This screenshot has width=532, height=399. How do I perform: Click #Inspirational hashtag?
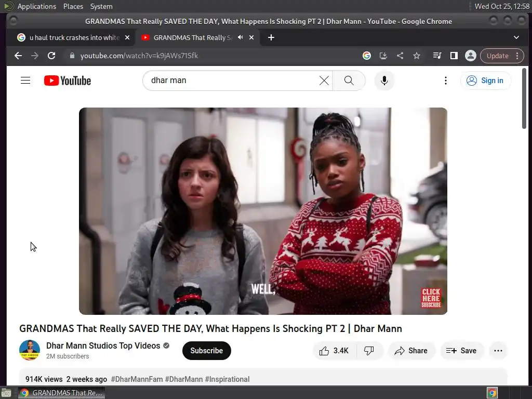(x=228, y=379)
